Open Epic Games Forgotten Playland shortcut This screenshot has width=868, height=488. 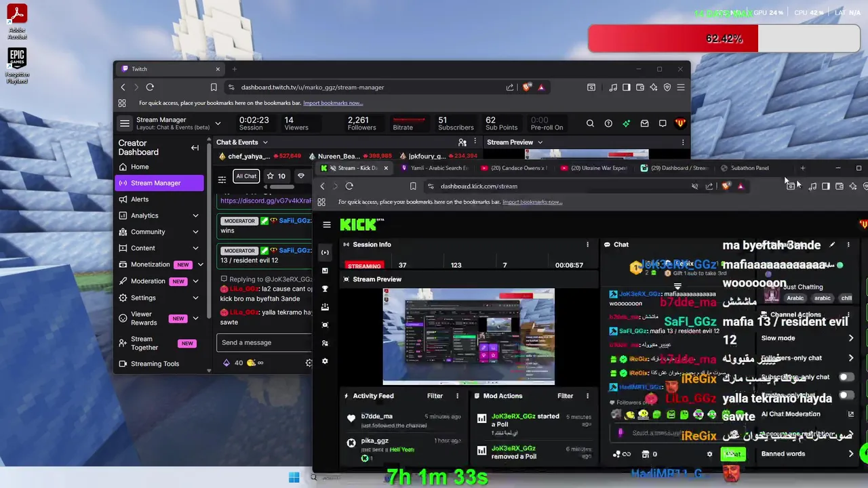pyautogui.click(x=17, y=66)
